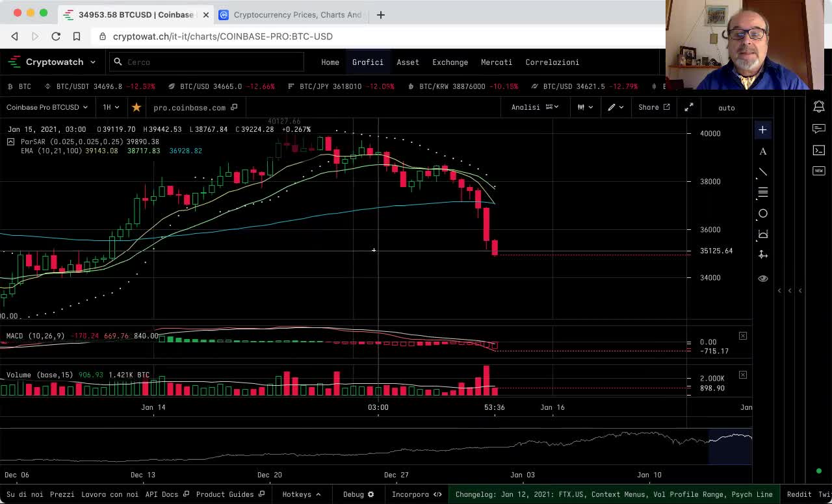The image size is (832, 504).
Task: Open the Mercati menu item
Action: 497,62
